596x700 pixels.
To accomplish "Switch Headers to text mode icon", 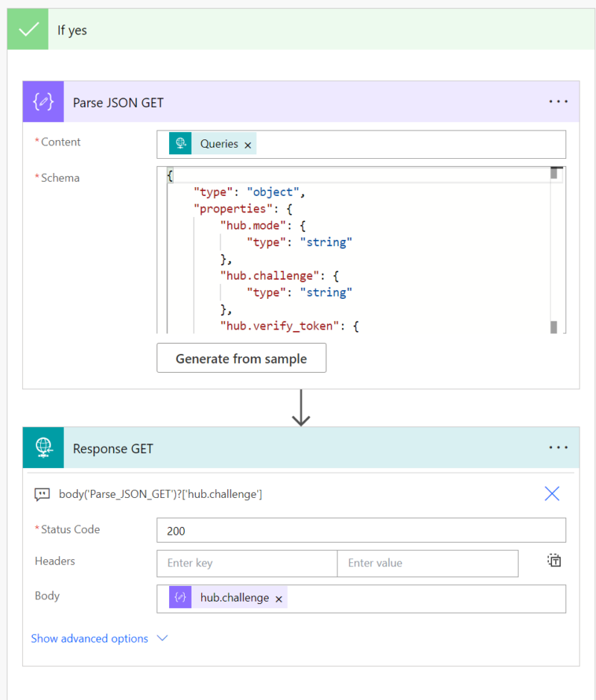I will point(554,561).
